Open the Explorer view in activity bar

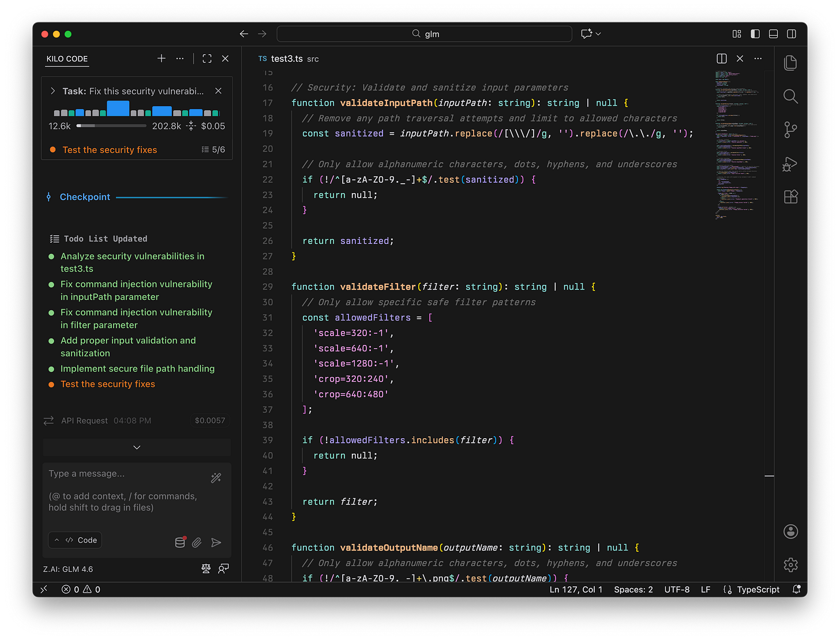tap(790, 63)
